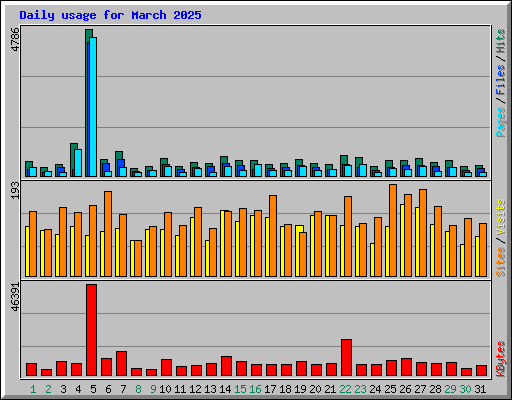Click day label 9 on the x-axis
The width and height of the screenshot is (512, 400).
tap(153, 389)
